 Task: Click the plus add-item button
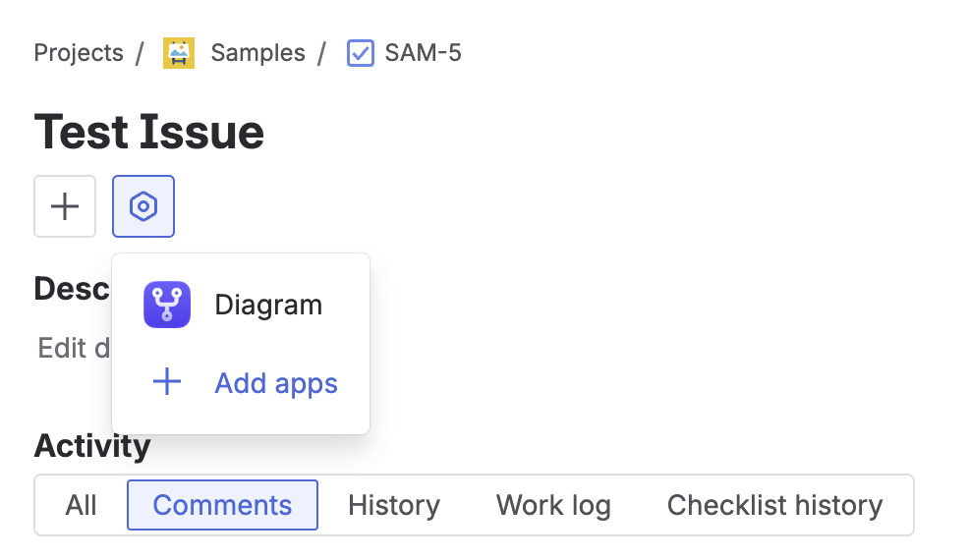click(65, 206)
